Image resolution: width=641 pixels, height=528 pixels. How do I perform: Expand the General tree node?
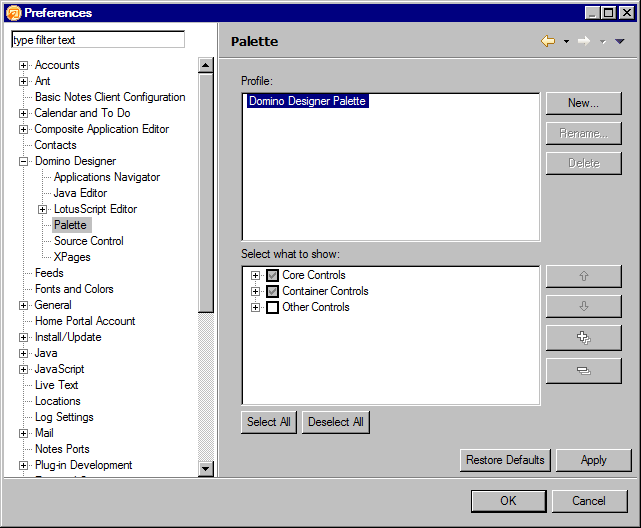(23, 305)
